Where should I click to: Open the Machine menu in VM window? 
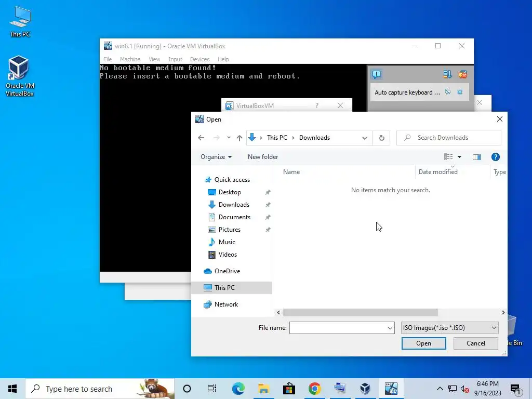(x=130, y=59)
